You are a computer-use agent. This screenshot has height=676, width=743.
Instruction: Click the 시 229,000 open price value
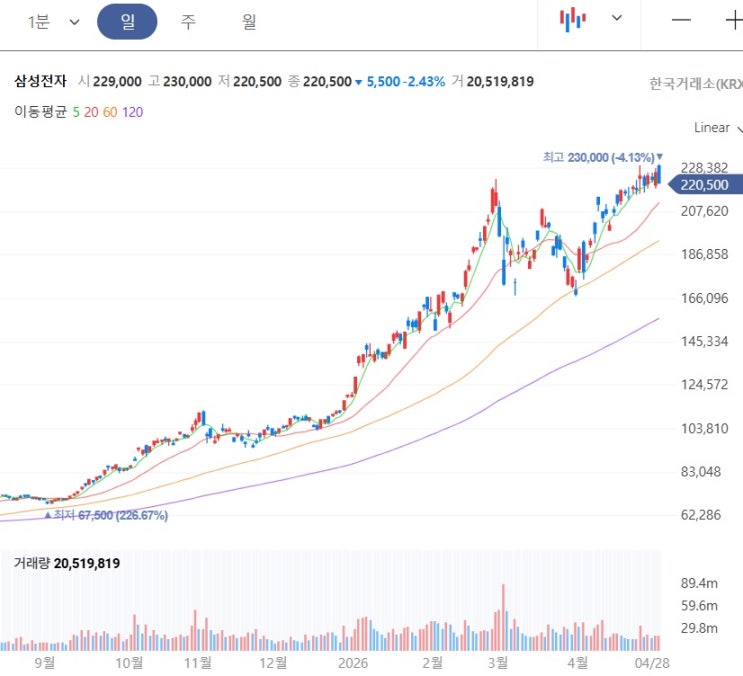click(x=110, y=81)
